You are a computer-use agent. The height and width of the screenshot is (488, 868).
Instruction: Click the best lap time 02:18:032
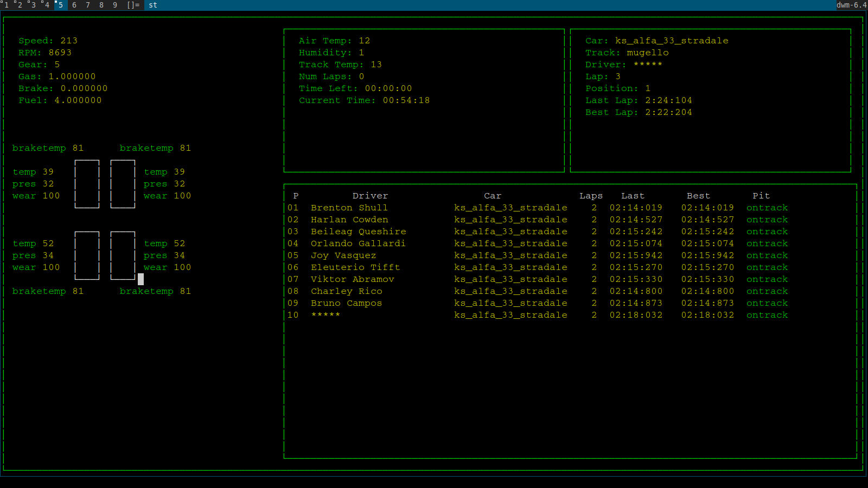pos(707,315)
